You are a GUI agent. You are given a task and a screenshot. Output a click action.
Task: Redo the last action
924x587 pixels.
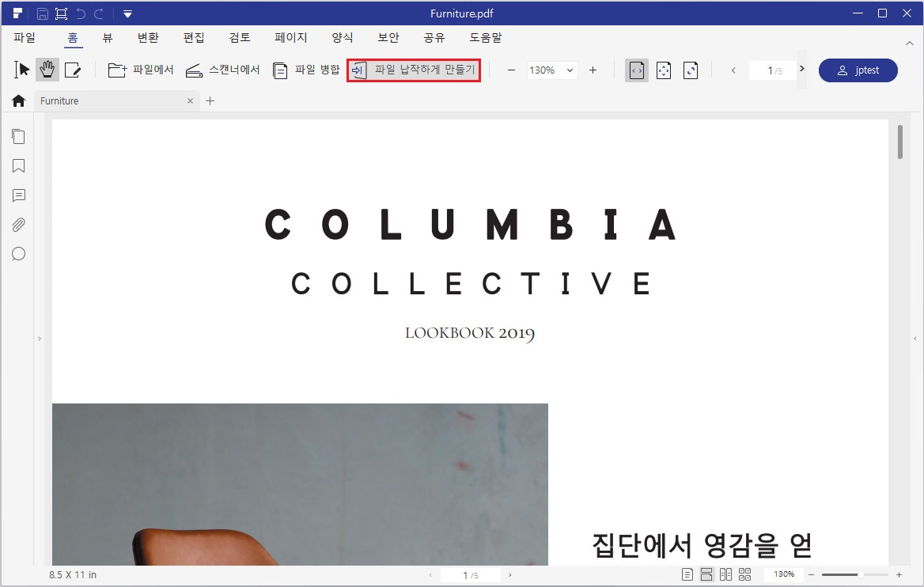99,13
